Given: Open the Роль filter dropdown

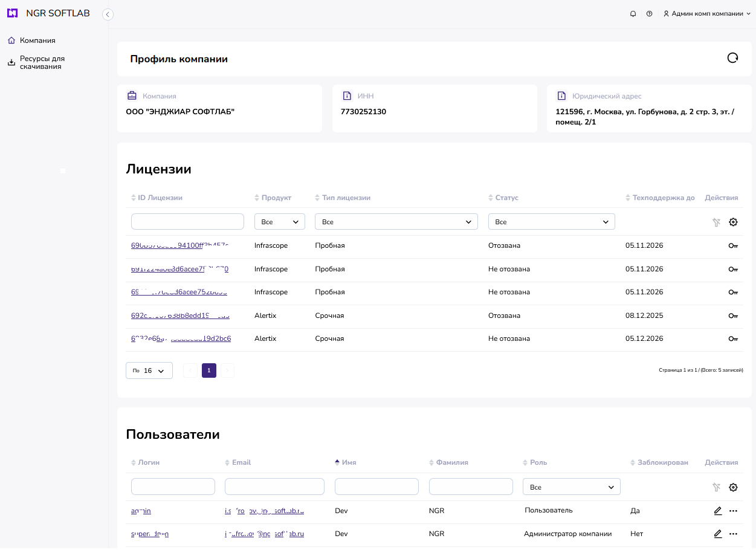Looking at the screenshot, I should pyautogui.click(x=572, y=487).
